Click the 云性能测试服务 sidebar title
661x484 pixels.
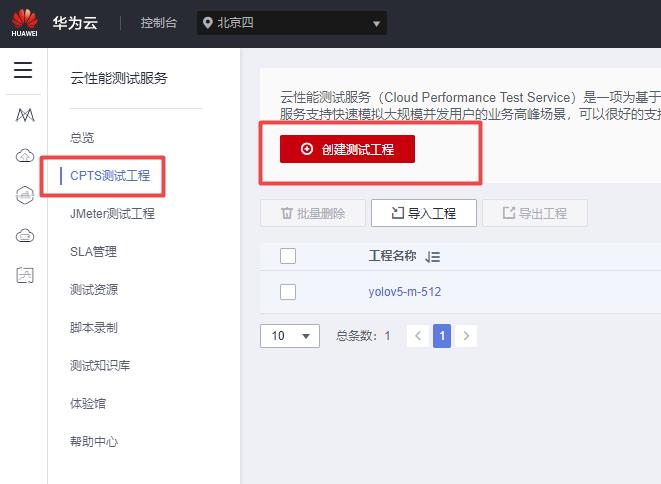point(119,78)
